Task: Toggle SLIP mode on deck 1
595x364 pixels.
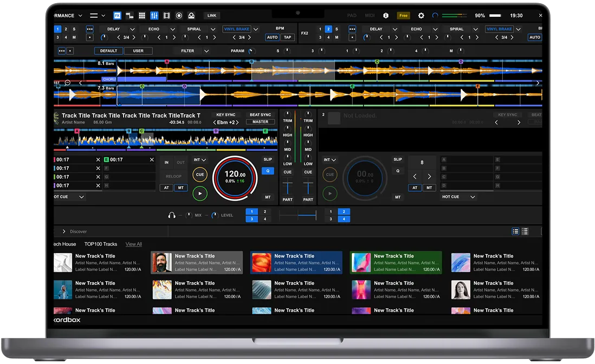Action: [268, 160]
